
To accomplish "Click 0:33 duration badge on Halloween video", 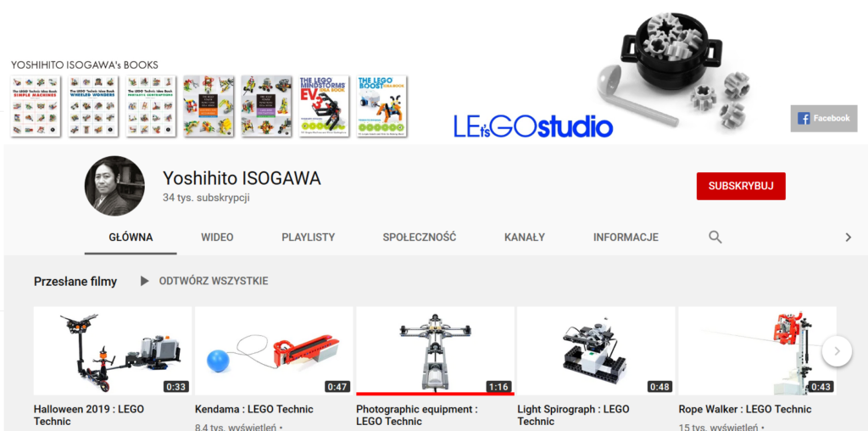I will (175, 387).
